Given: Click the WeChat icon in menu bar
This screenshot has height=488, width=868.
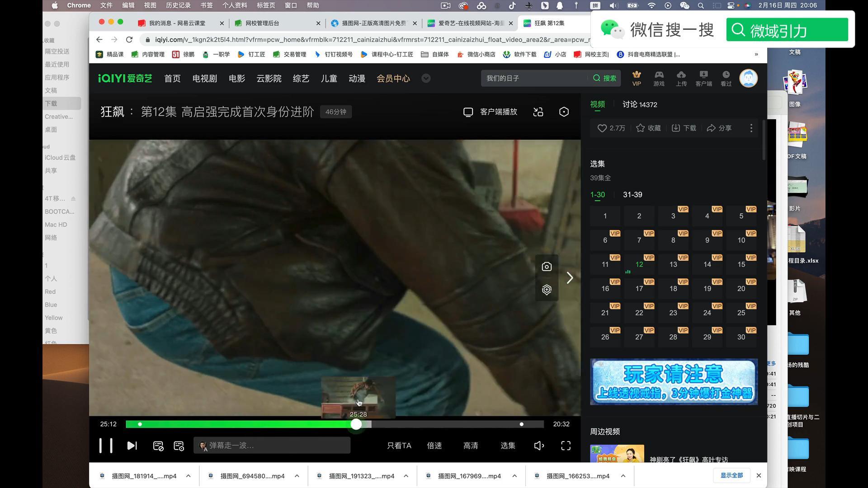Looking at the screenshot, I should pyautogui.click(x=684, y=5).
